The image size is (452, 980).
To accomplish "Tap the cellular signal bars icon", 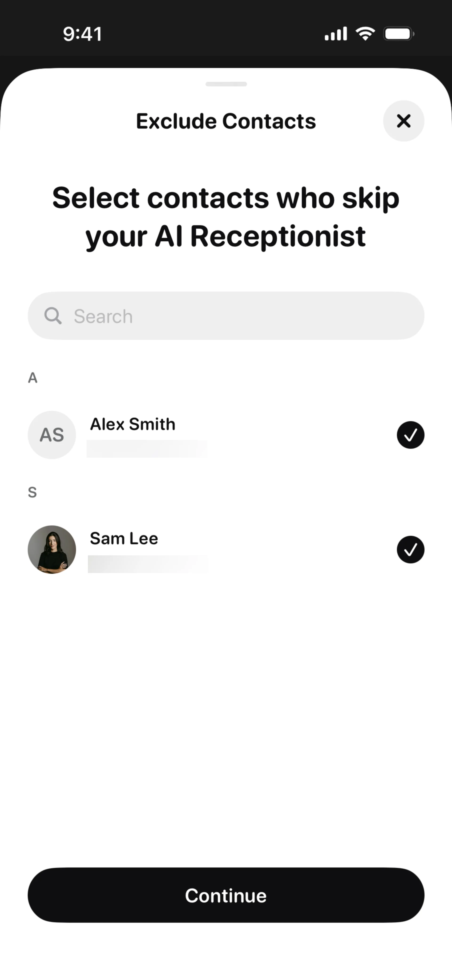I will coord(335,34).
